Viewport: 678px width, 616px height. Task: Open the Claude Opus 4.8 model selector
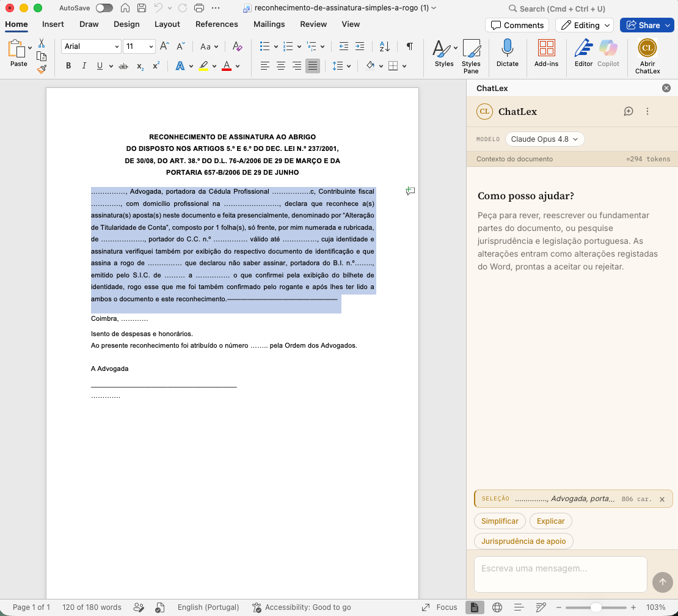point(545,139)
